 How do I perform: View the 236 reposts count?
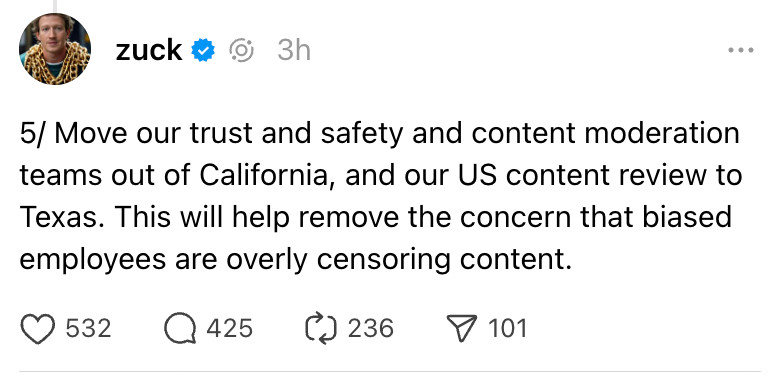tap(371, 329)
